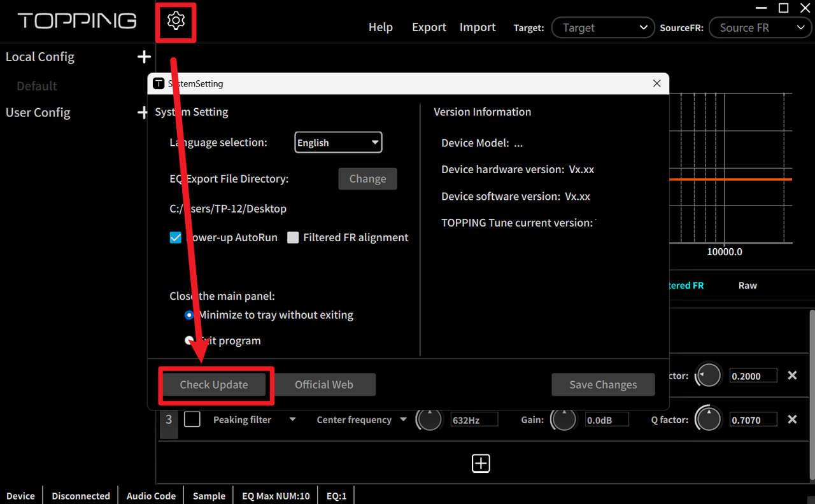
Task: Adjust the Q factor knob in row 3
Action: click(708, 419)
